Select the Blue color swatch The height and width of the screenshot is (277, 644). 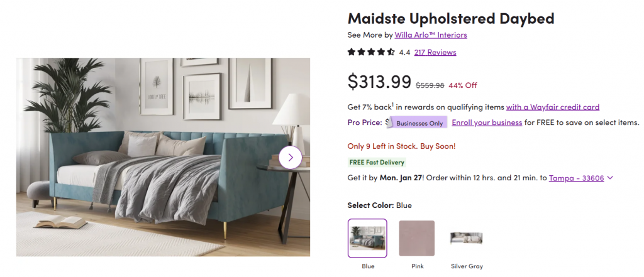pyautogui.click(x=367, y=238)
